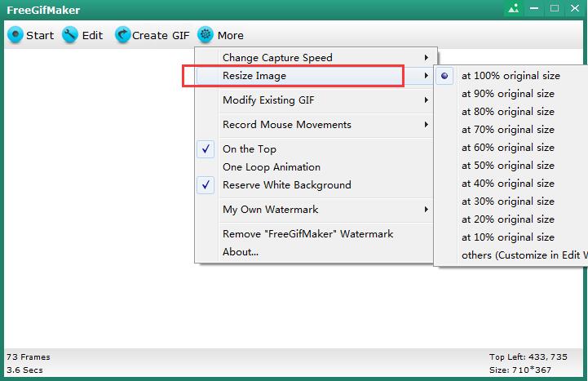Choose at 50% original size
The image size is (588, 381).
coord(508,166)
